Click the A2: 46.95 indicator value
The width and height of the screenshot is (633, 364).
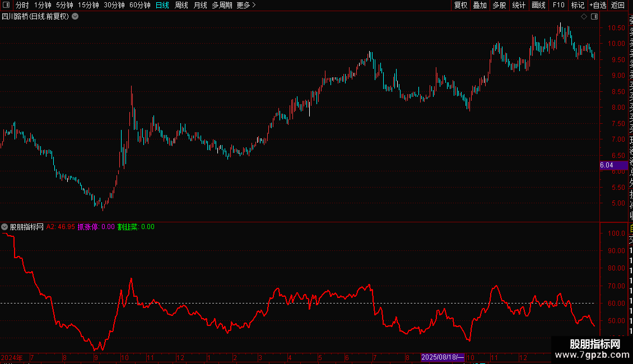tap(60, 227)
